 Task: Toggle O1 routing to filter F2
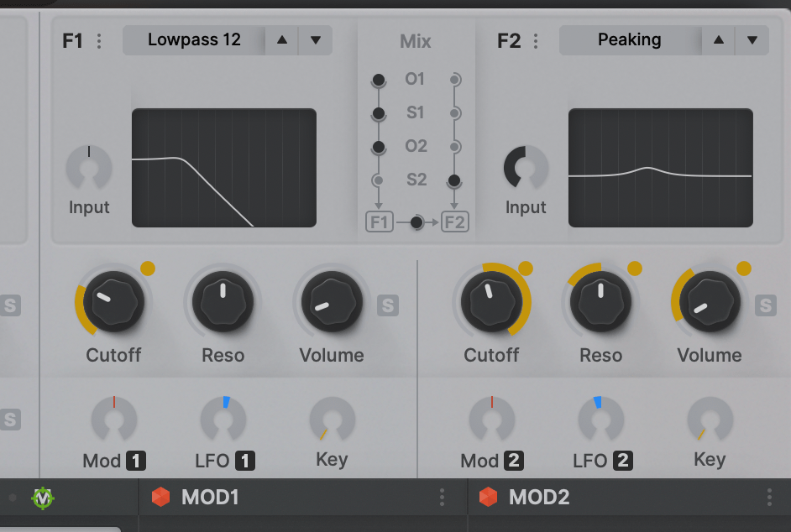click(x=454, y=80)
